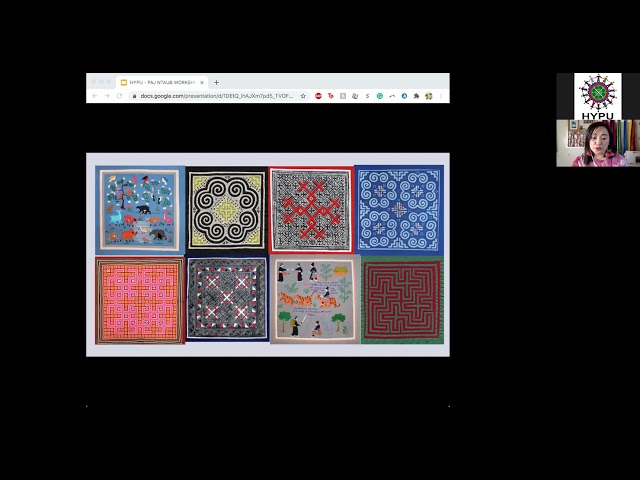Open the green Grammarly extension

tap(380, 96)
